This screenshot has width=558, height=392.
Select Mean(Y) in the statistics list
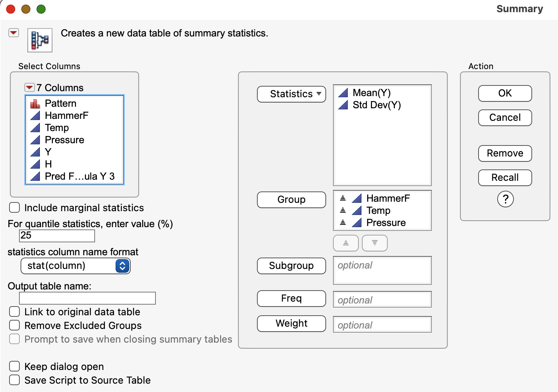(371, 93)
